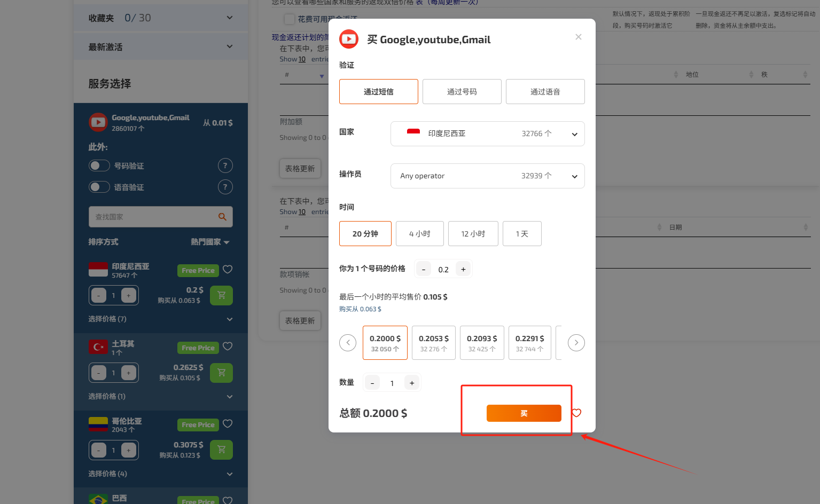Click the price value field showing 0.2

pos(443,270)
